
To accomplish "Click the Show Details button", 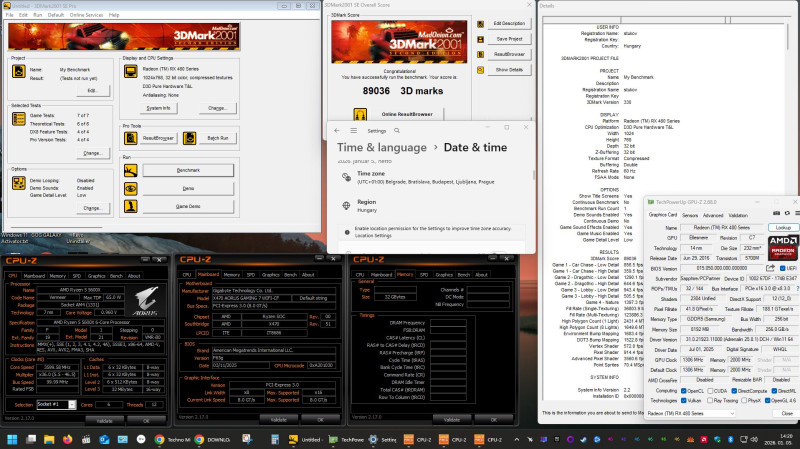I will click(x=509, y=70).
